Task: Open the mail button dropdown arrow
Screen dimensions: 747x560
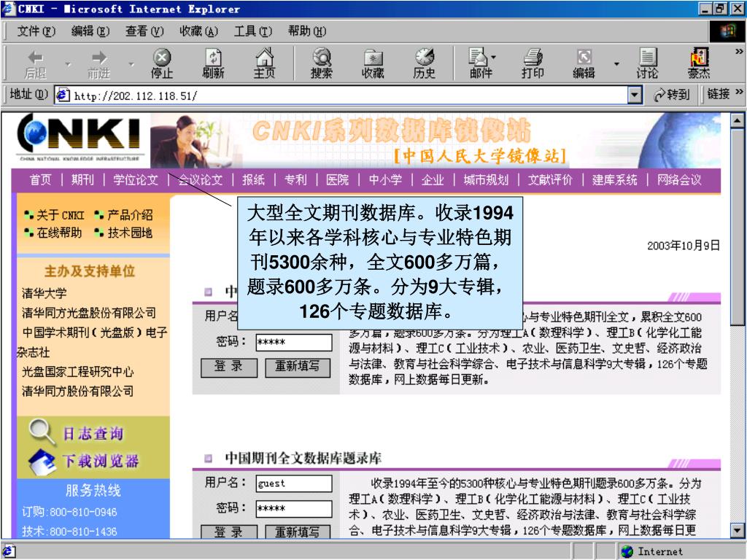Action: click(x=494, y=57)
